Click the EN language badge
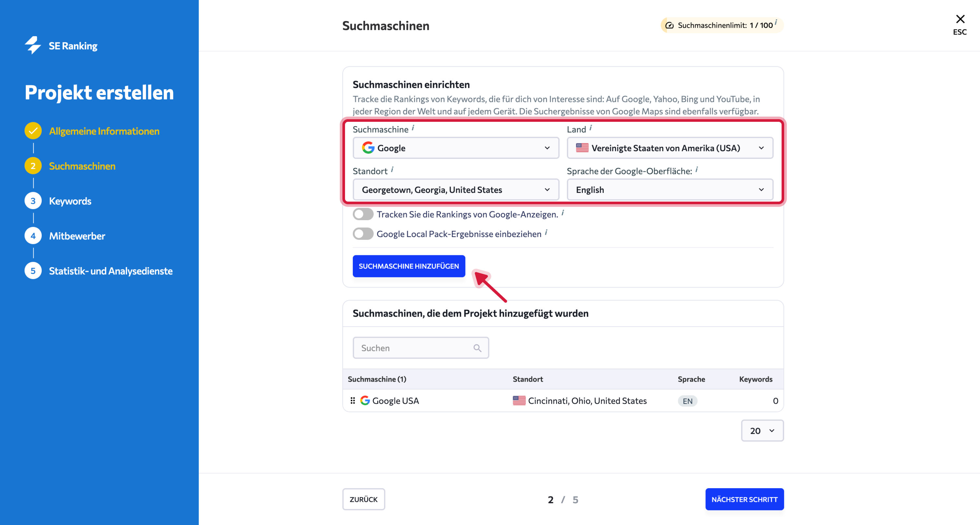This screenshot has height=525, width=980. (687, 401)
